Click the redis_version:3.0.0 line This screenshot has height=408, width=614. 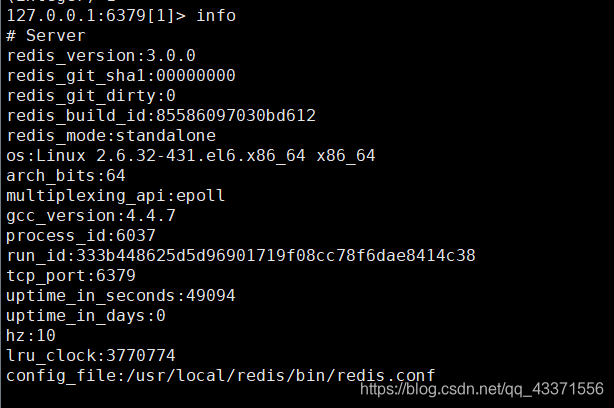tap(101, 56)
